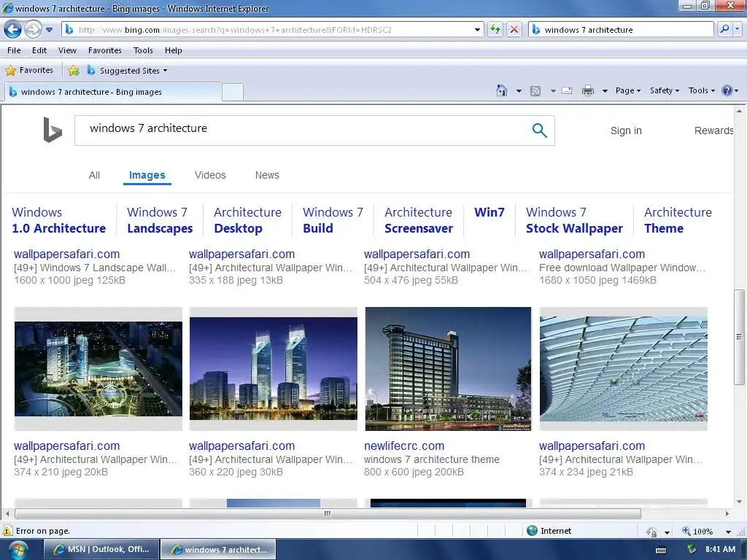The height and width of the screenshot is (560, 747).
Task: Click the Favorites star button
Action: click(29, 70)
